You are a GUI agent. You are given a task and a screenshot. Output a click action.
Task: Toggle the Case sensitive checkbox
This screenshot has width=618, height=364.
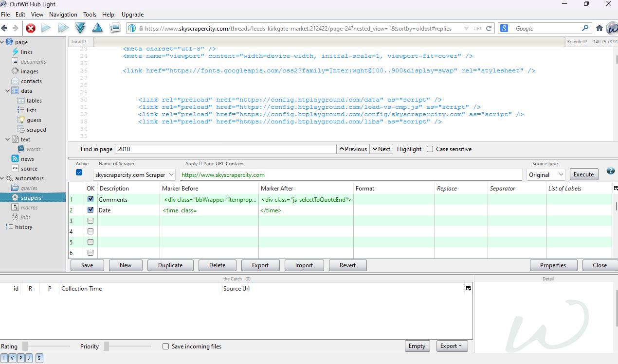tap(430, 149)
